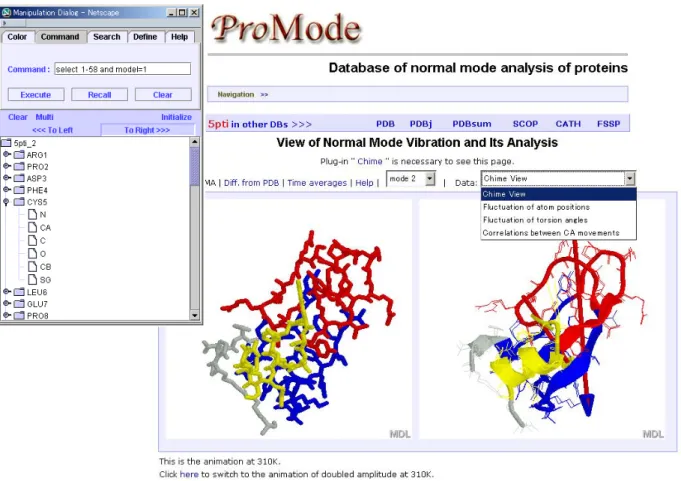Click the tree scrollbar down arrow
Viewport: 681px width, 481px height.
click(x=195, y=316)
